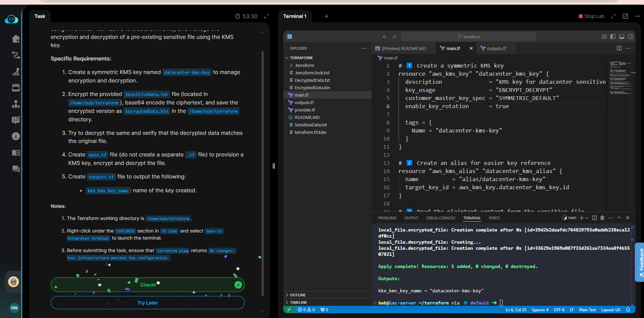Image resolution: width=644 pixels, height=318 pixels.
Task: Click the home icon in left sidebar
Action: point(16,39)
